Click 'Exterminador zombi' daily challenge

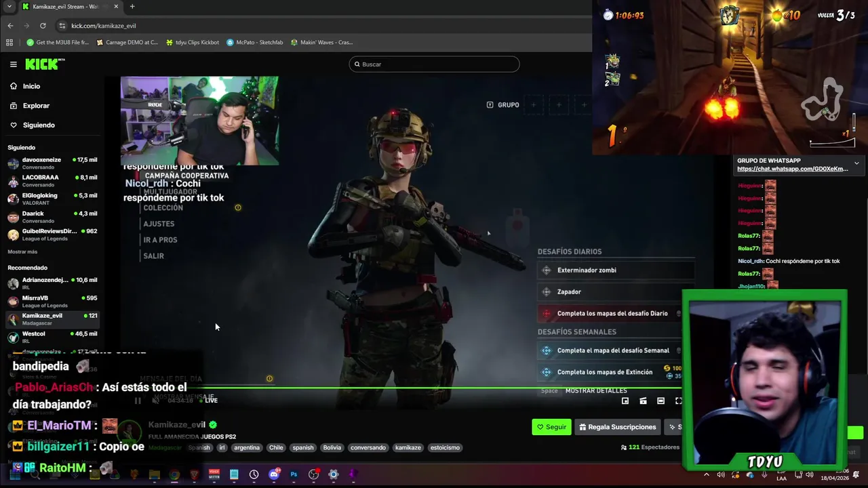click(616, 270)
